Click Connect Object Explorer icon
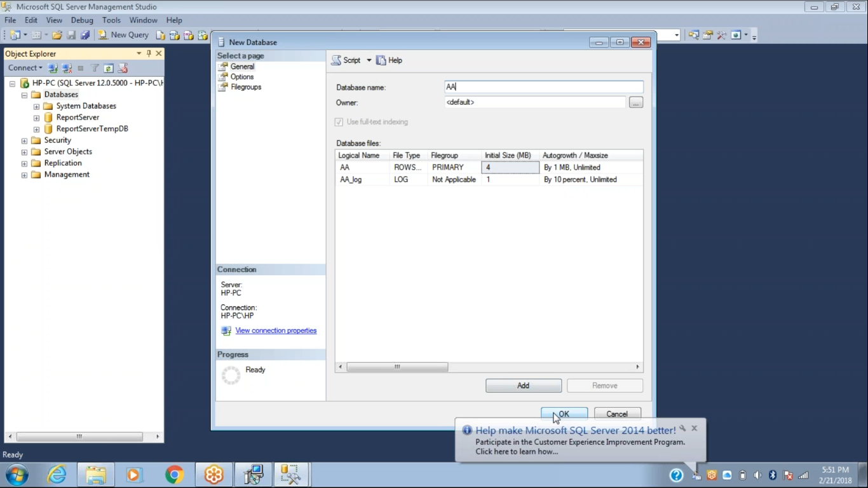The height and width of the screenshot is (488, 868). pos(53,68)
